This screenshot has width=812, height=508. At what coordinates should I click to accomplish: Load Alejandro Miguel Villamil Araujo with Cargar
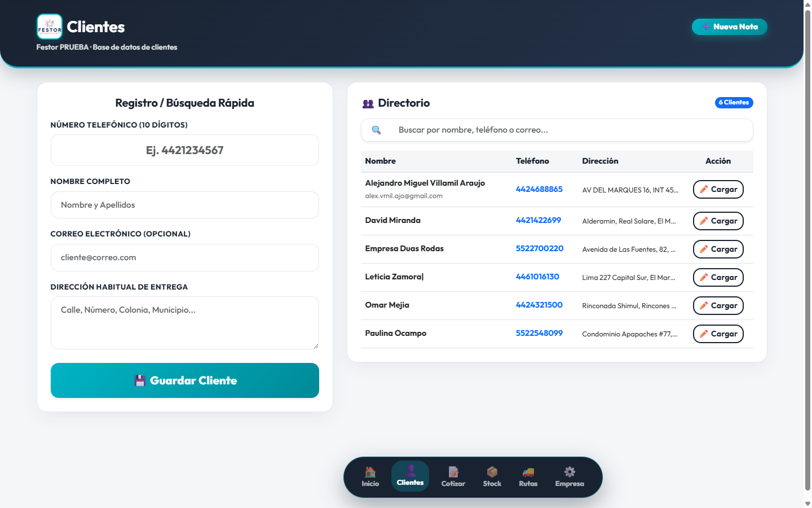[718, 190]
